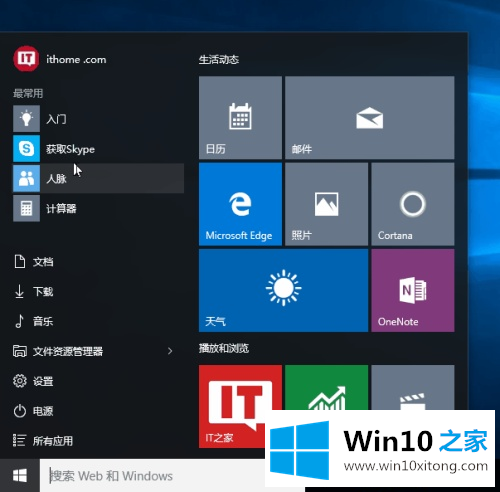Open the IT之家 red tile
This screenshot has width=500, height=492.
click(x=240, y=406)
